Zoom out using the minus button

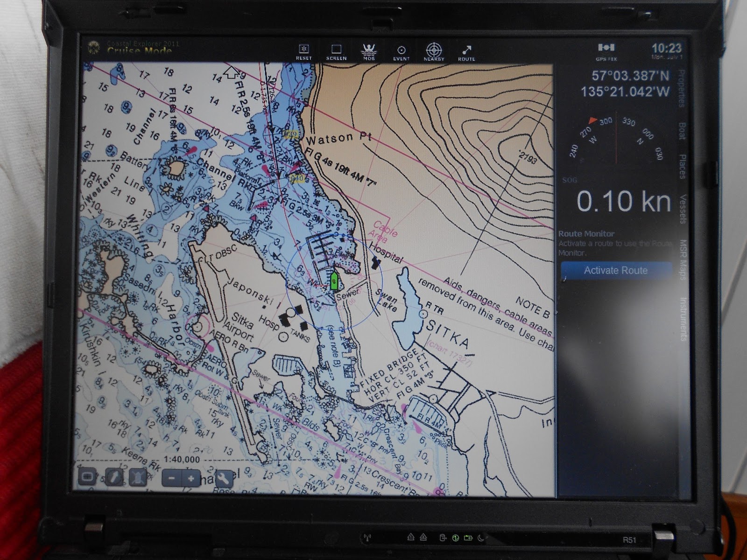(x=172, y=478)
